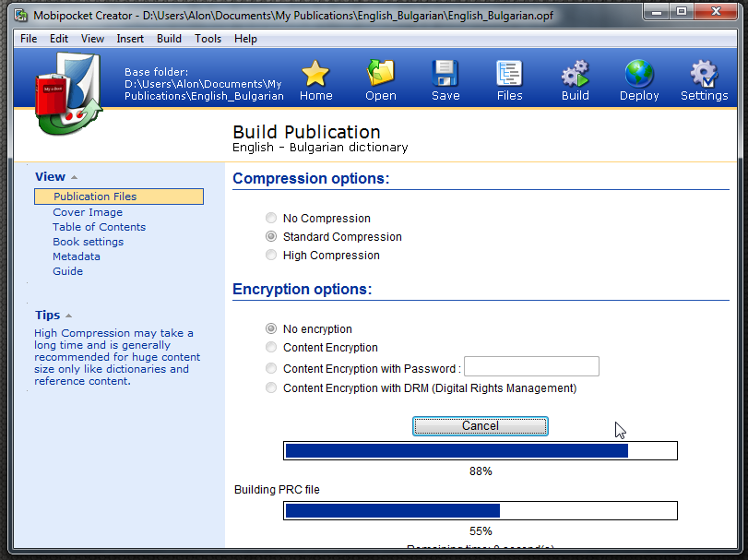Collapse the Tips section arrow
This screenshot has width=748, height=560.
[x=68, y=316]
